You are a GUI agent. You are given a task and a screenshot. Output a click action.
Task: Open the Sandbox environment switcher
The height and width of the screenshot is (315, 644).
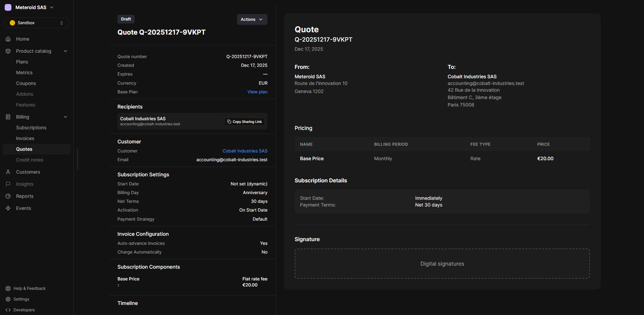tap(37, 23)
